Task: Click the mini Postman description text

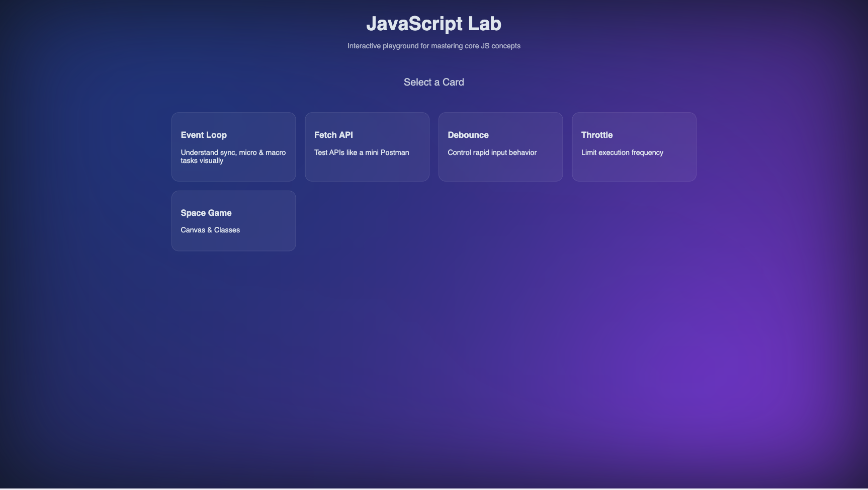Action: pyautogui.click(x=362, y=152)
